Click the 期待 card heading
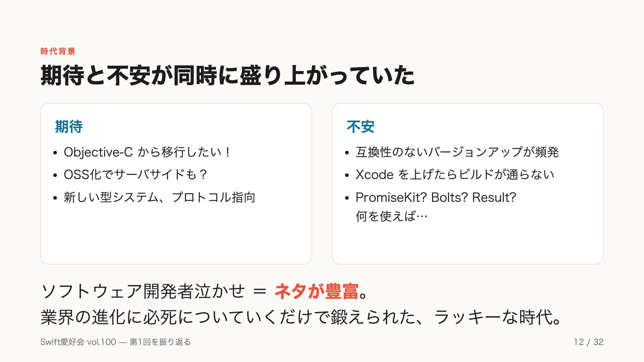This screenshot has height=362, width=644. (x=69, y=127)
